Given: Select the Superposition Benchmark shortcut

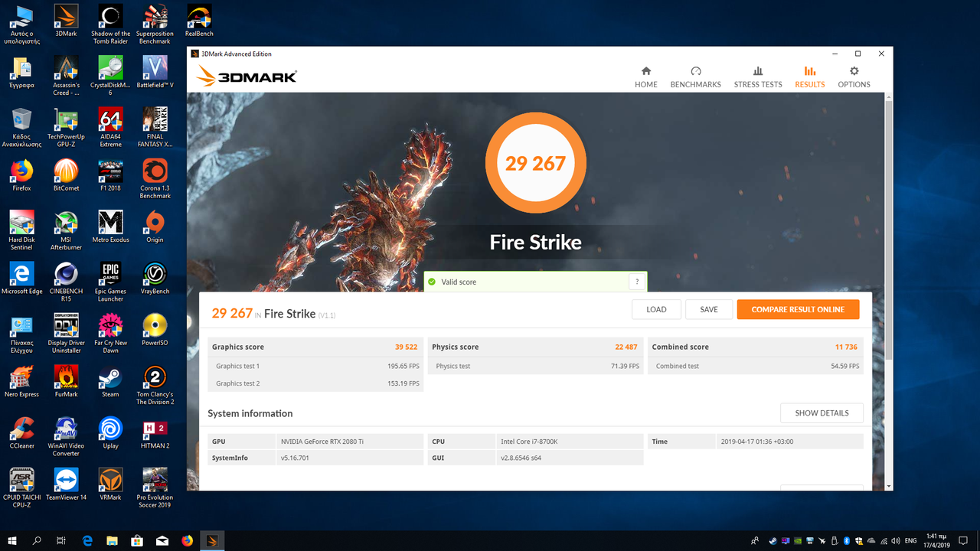Looking at the screenshot, I should 155,25.
